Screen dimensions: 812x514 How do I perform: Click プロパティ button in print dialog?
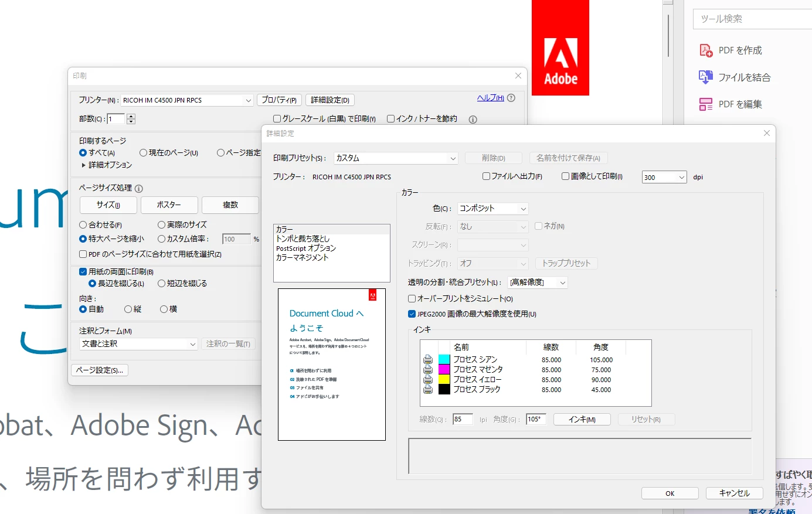point(279,100)
